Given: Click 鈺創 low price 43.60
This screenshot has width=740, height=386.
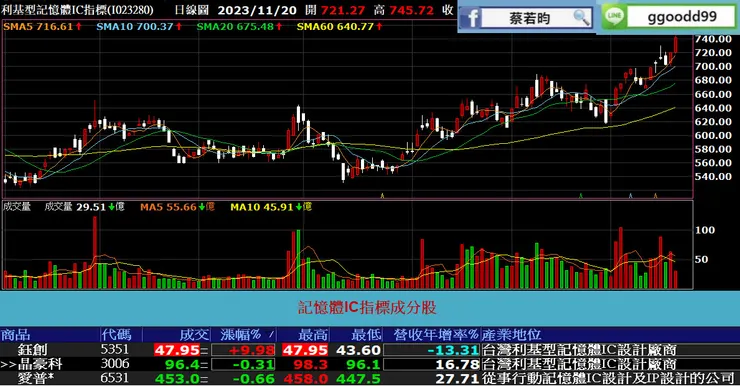Looking at the screenshot, I should point(359,350).
